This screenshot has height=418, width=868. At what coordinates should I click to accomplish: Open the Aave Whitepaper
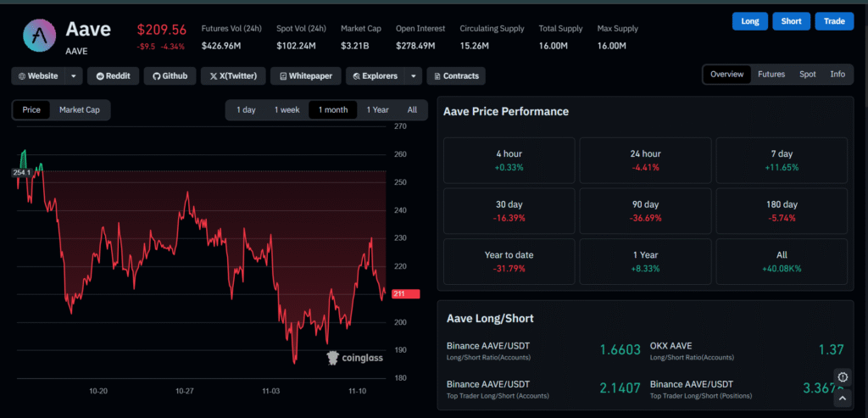(x=304, y=75)
